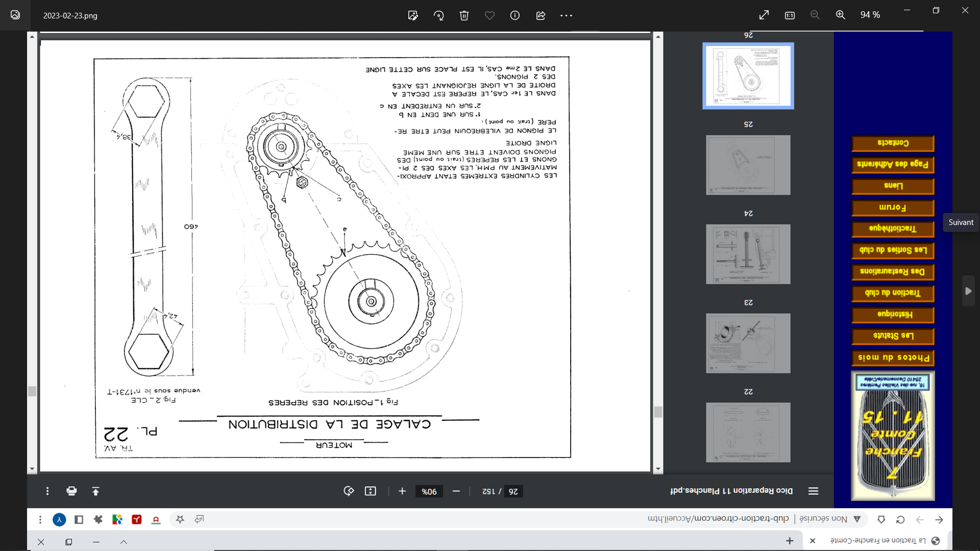
Task: Enter fullscreen with the diagonal arrows icon
Action: (764, 15)
